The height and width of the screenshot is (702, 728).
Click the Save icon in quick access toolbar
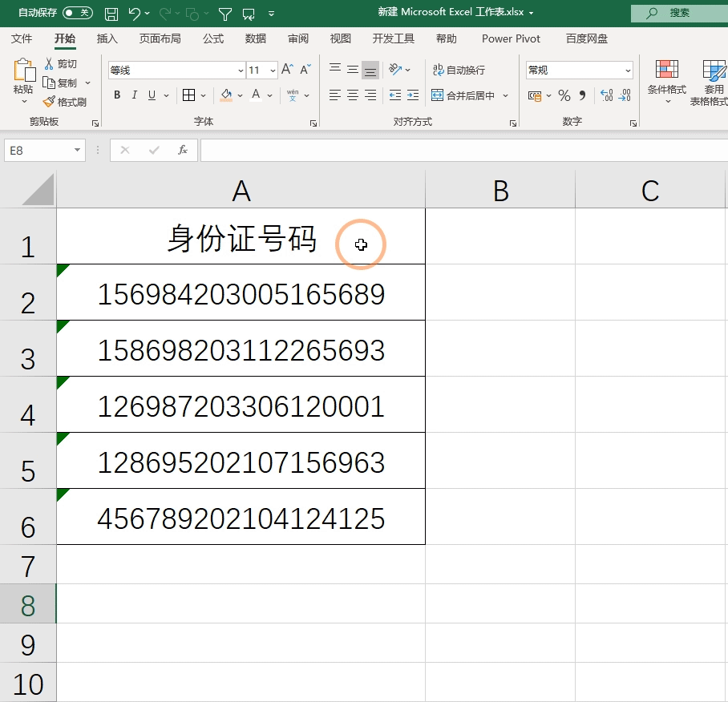pyautogui.click(x=111, y=14)
